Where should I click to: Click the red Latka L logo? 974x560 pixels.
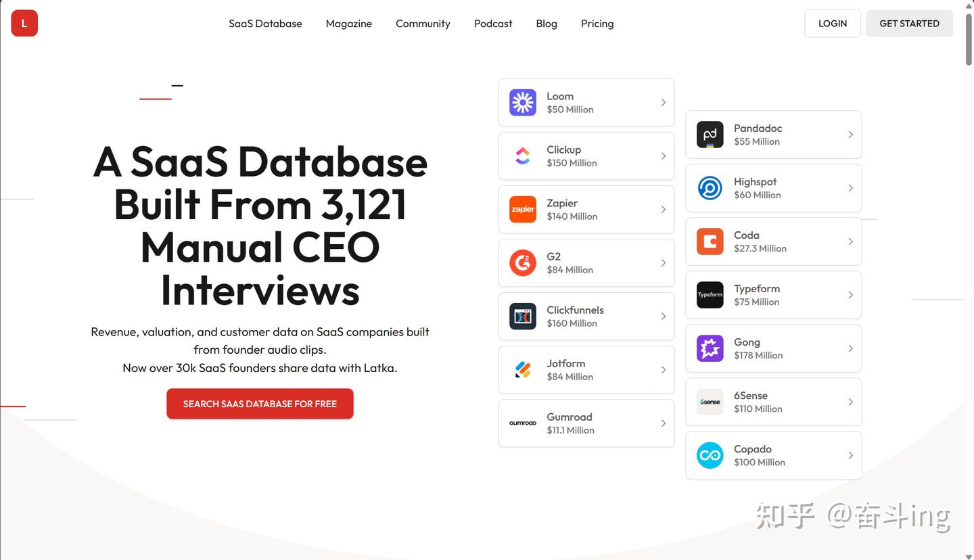click(24, 23)
